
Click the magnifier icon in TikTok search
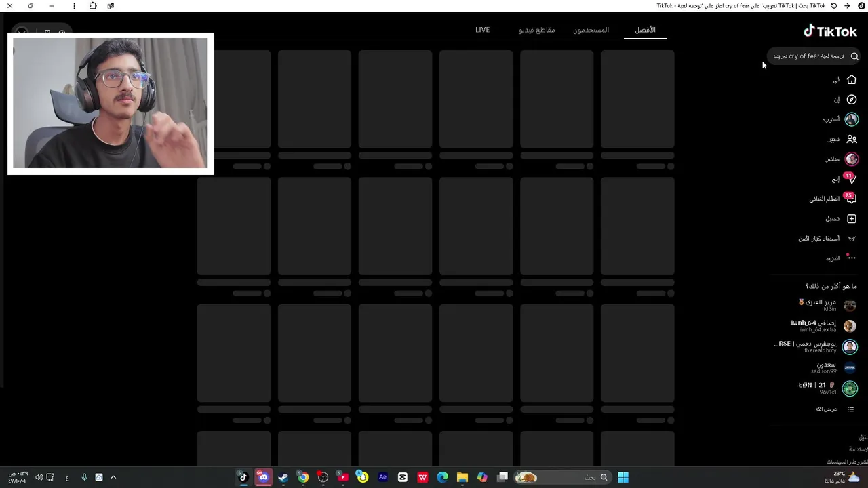pyautogui.click(x=854, y=56)
